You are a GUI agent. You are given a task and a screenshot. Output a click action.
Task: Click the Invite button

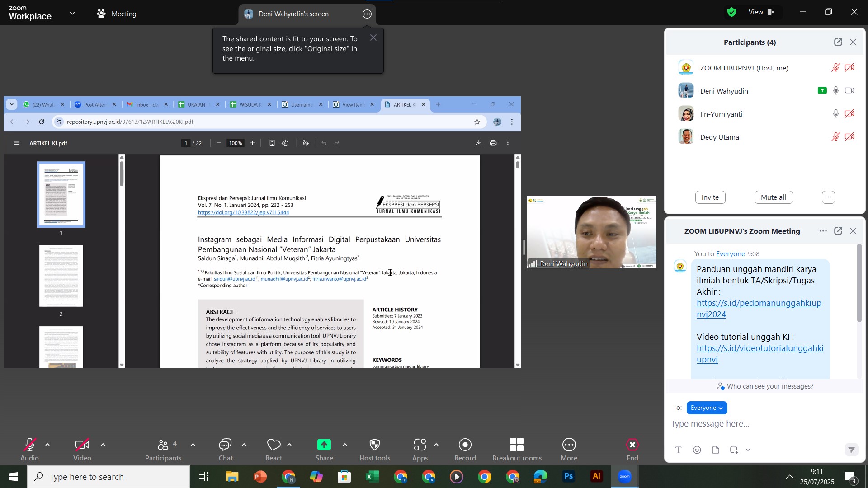(x=710, y=197)
